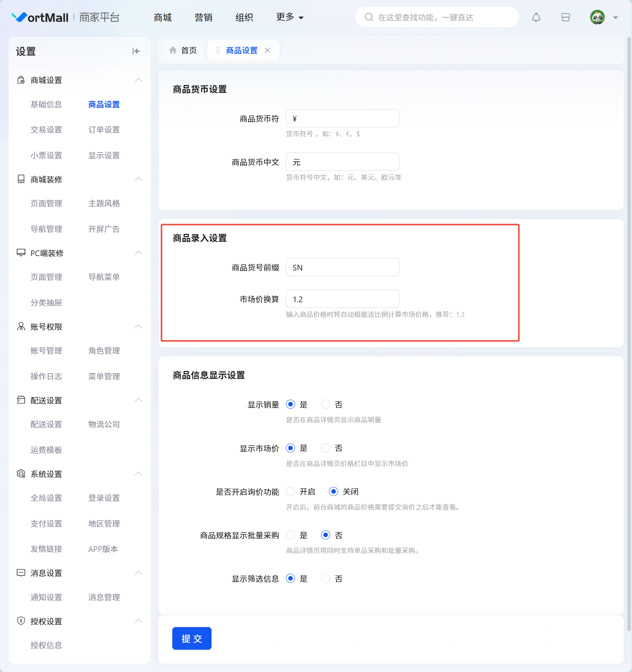Click the panda user avatar
Screen dimensions: 632x672
pyautogui.click(x=597, y=17)
